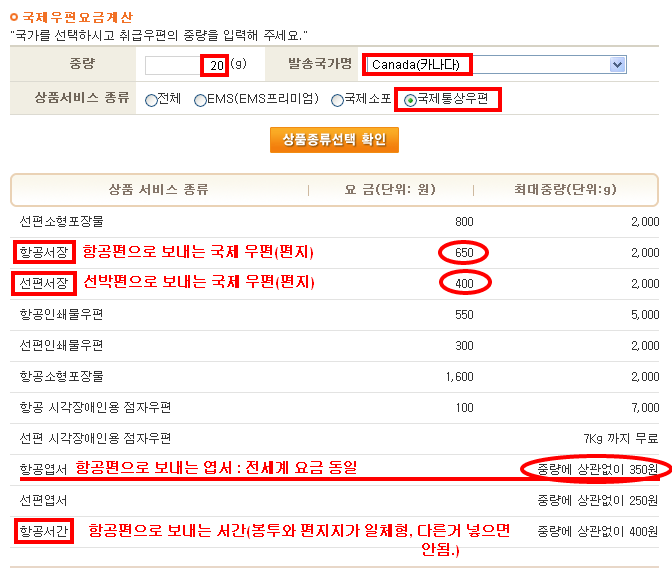Click the Canada(카나다) selected country value
The image size is (672, 573).
coord(415,65)
